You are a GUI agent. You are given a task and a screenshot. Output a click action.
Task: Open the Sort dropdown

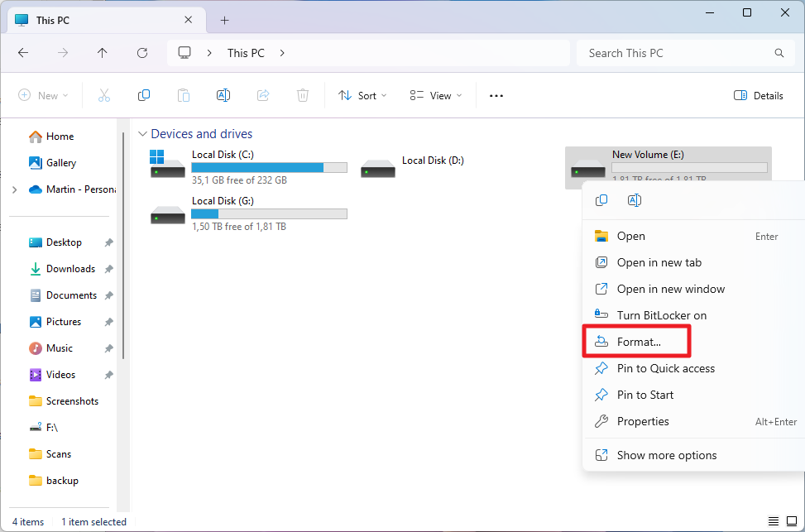pos(362,95)
